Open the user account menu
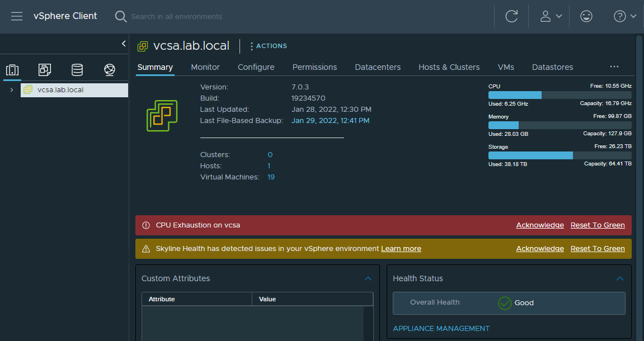 [x=551, y=16]
